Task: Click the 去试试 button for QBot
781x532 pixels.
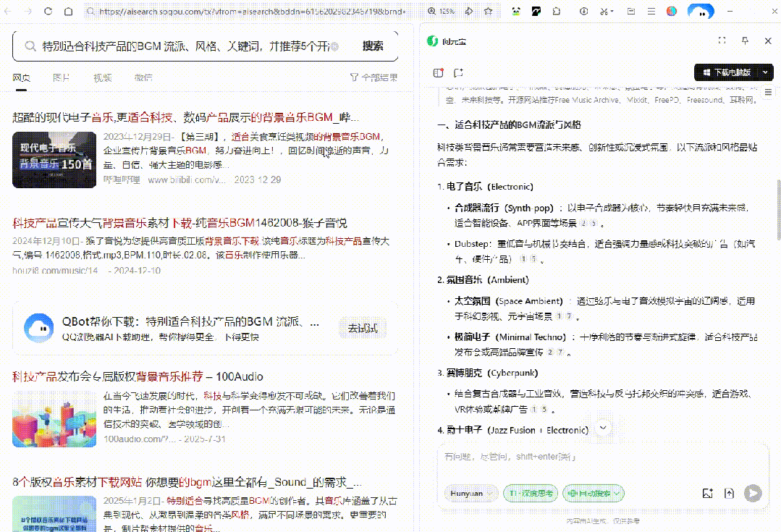Action: 363,328
